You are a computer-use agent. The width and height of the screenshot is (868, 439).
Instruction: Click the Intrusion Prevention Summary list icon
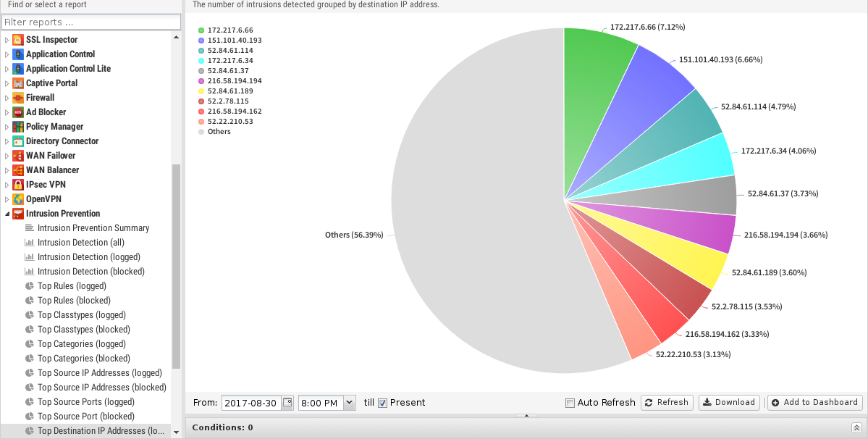click(x=30, y=228)
